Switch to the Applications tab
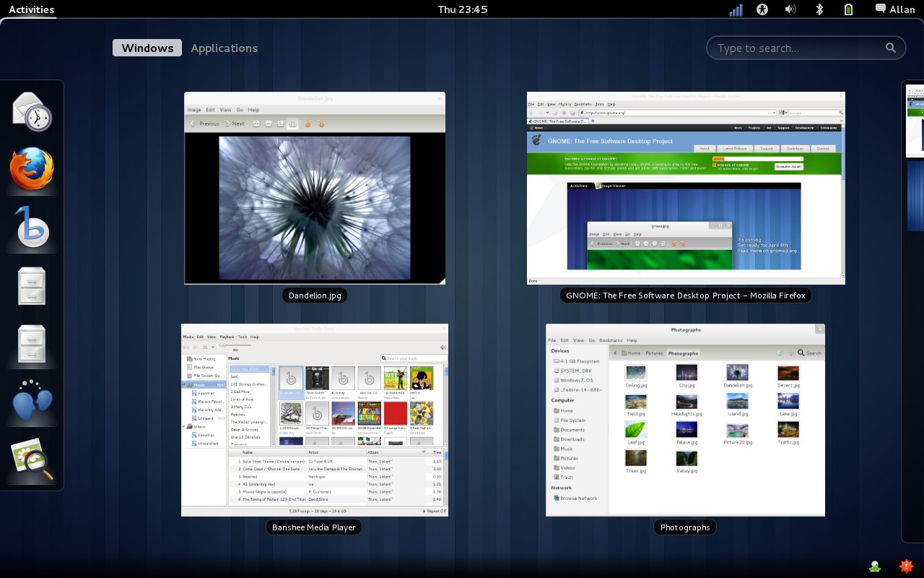This screenshot has height=578, width=924. coord(224,48)
